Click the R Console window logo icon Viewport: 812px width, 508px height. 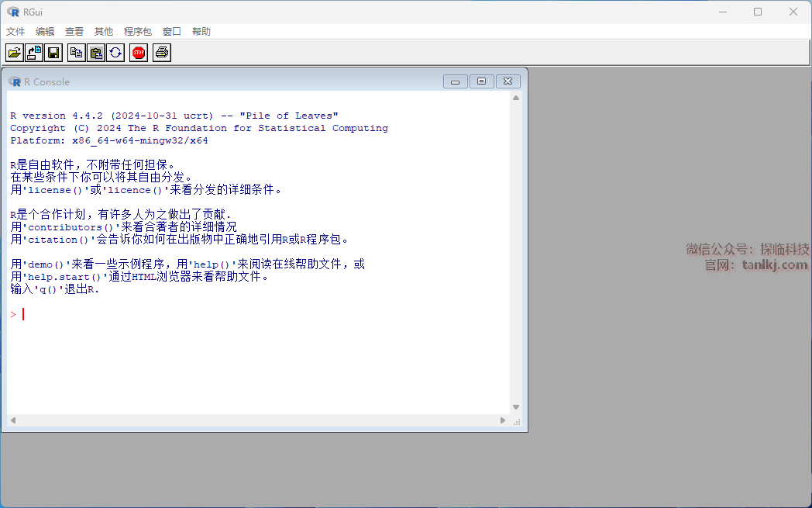[15, 81]
